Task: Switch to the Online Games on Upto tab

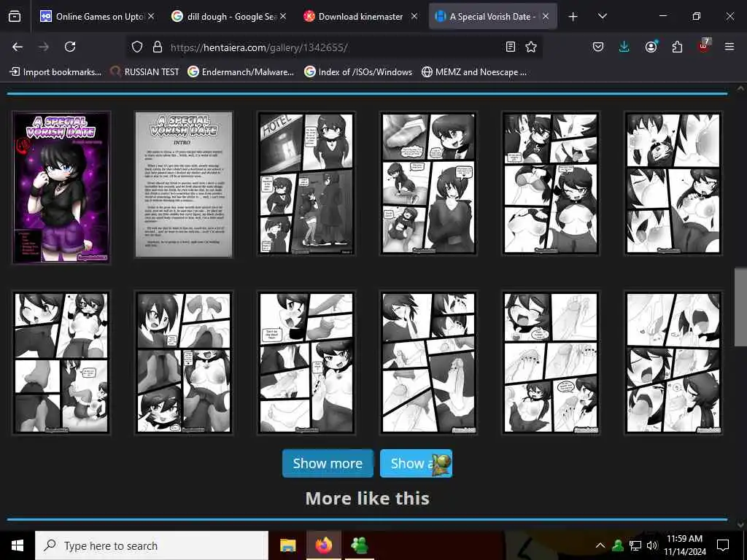Action: click(x=97, y=17)
